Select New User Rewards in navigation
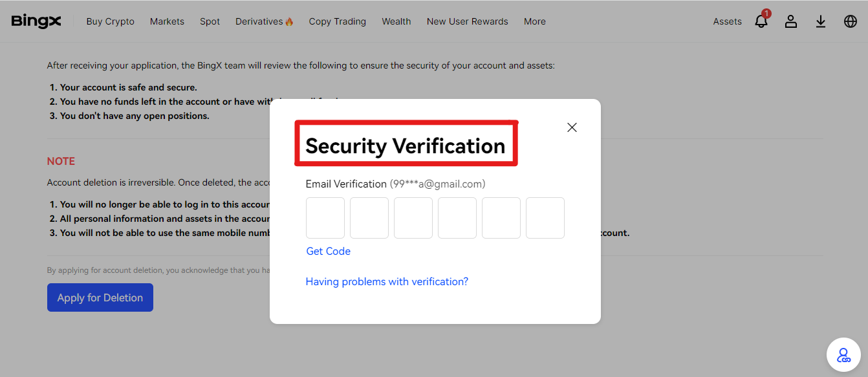Screen dimensions: 868x377 [468, 21]
